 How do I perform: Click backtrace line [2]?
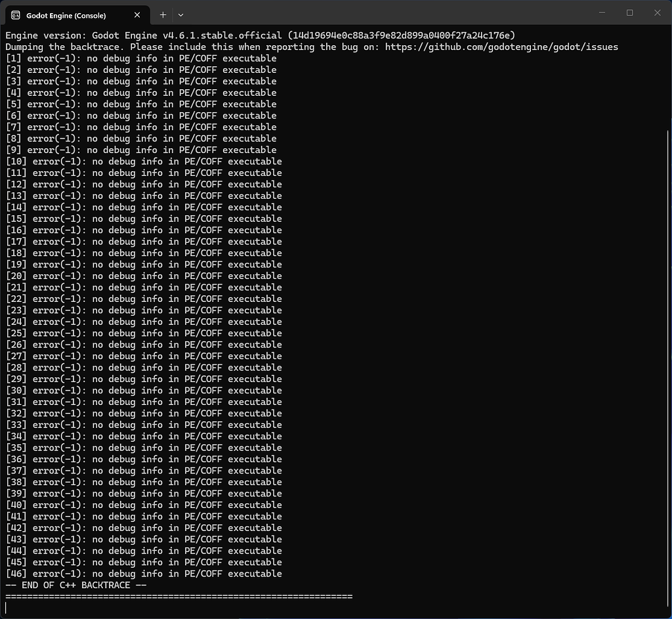click(141, 70)
